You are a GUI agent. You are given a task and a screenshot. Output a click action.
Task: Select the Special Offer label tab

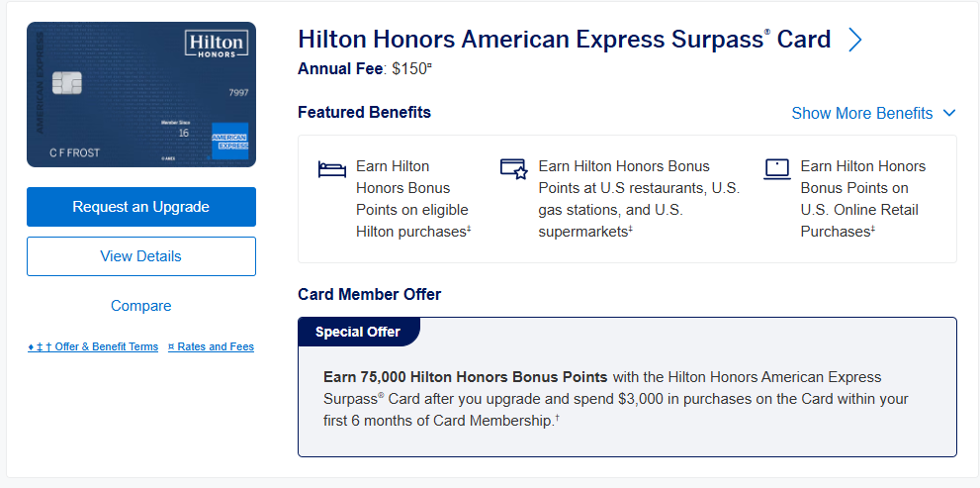[x=358, y=333]
